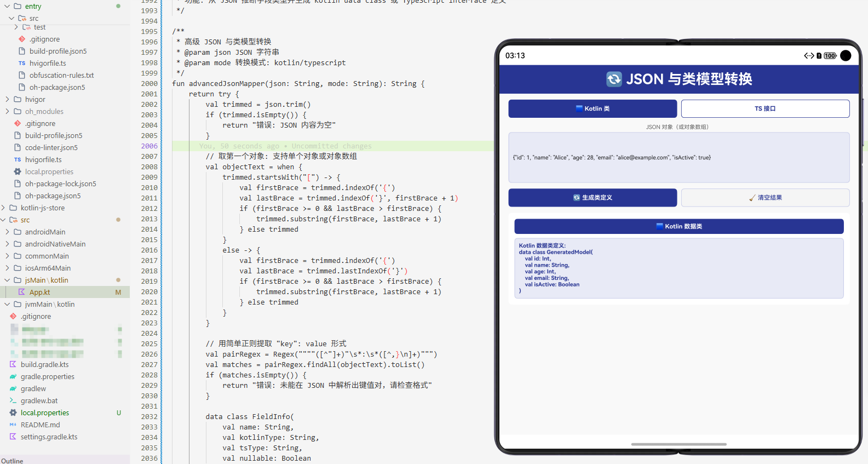Open build-profile.json5 in entry folder

tap(58, 51)
